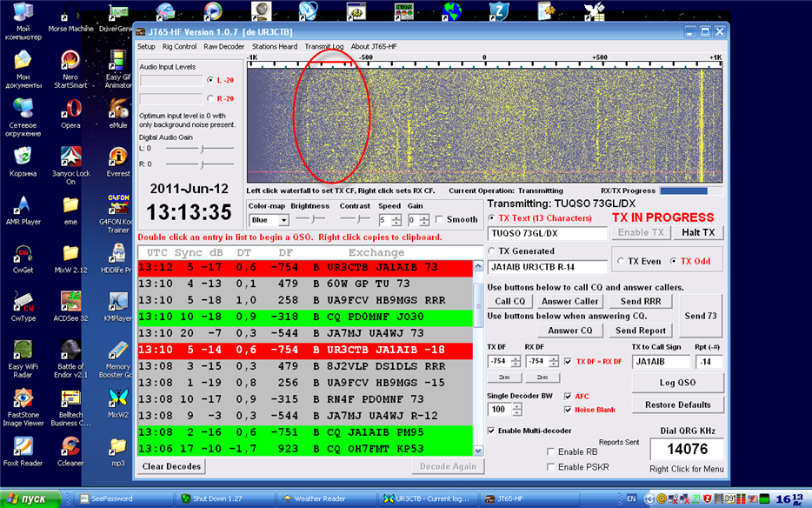The image size is (812, 508).
Task: Open Belltech Business Card shortcut
Action: [x=70, y=407]
